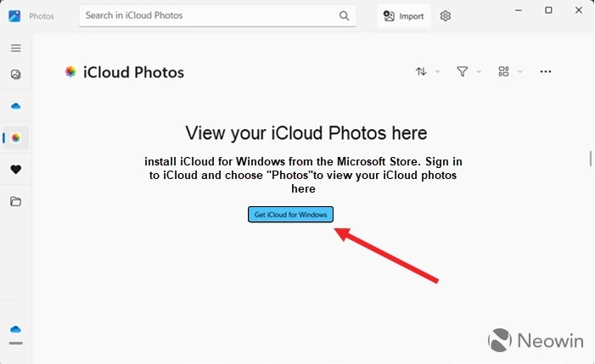Open Photos app settings gear
This screenshot has height=364, width=595.
tap(446, 16)
